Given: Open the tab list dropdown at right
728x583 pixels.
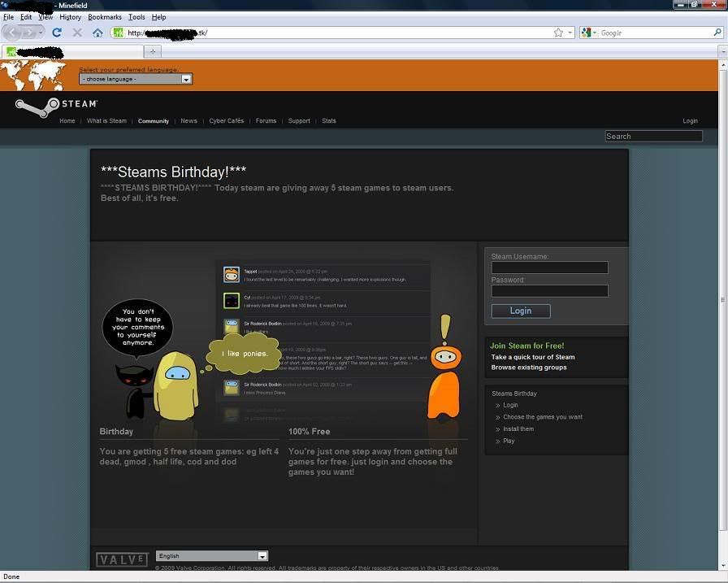Looking at the screenshot, I should 722,51.
